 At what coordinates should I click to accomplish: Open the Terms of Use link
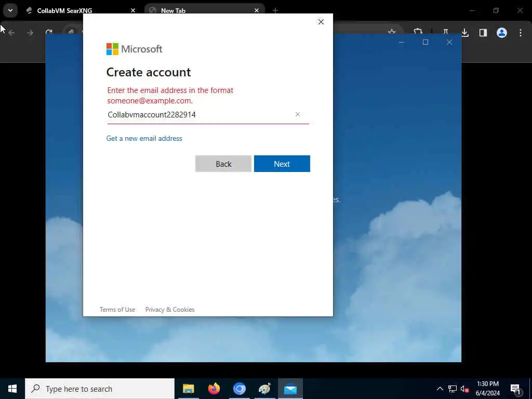tap(117, 310)
